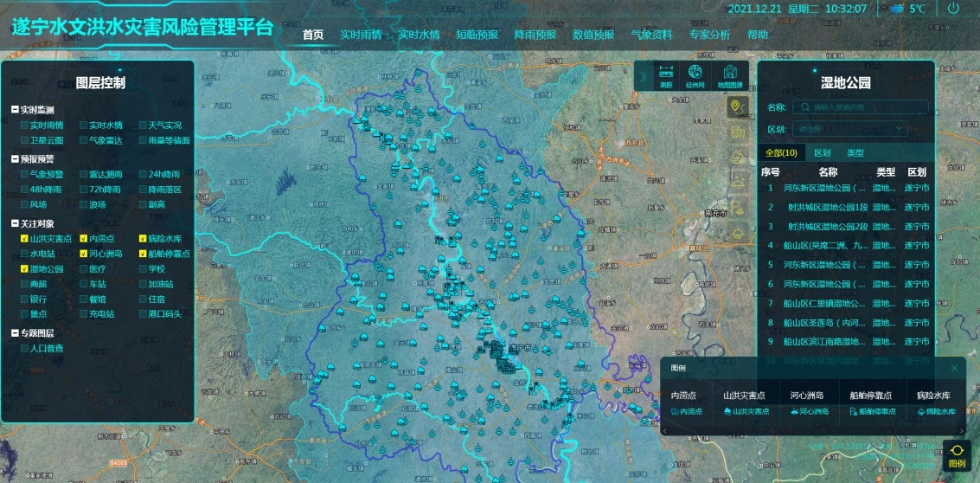This screenshot has width=980, height=483.
Task: Click the power icon in the header
Action: tap(953, 9)
